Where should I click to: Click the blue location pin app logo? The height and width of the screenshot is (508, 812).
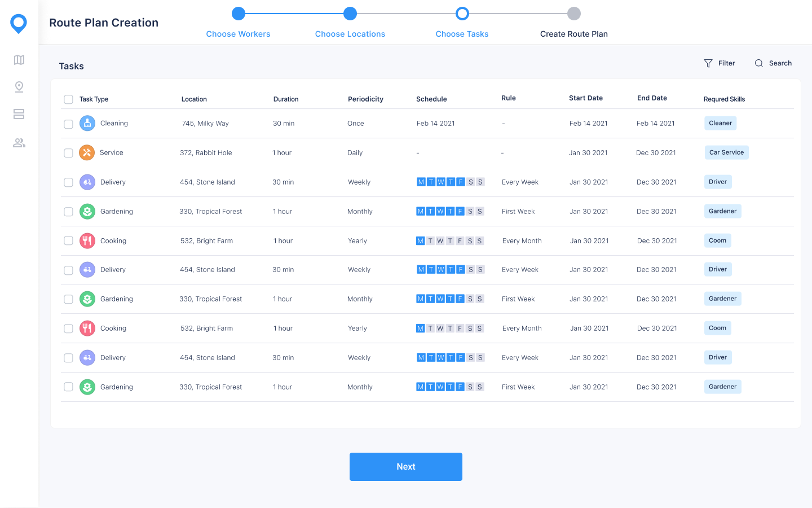pyautogui.click(x=19, y=24)
